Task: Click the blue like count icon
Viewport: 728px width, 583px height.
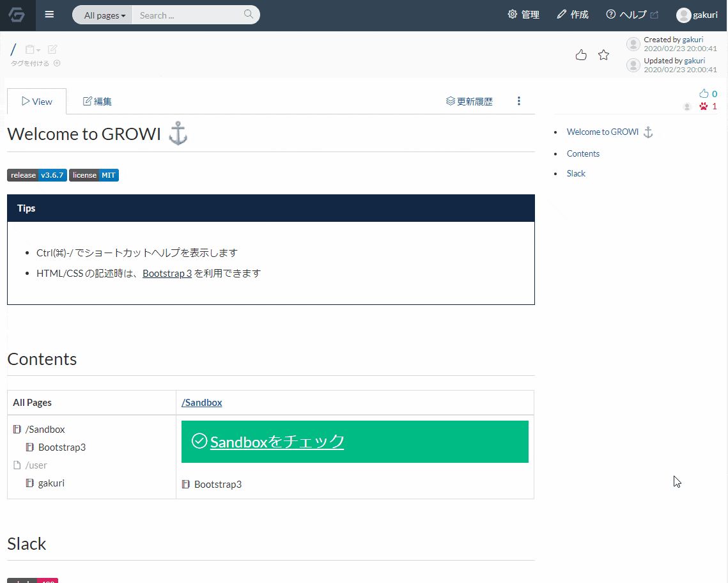Action: point(704,93)
